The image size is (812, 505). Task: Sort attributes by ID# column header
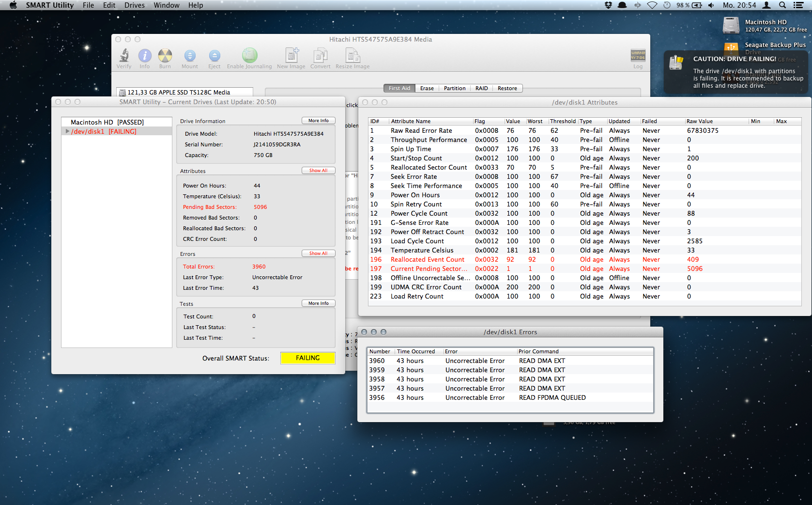click(379, 121)
